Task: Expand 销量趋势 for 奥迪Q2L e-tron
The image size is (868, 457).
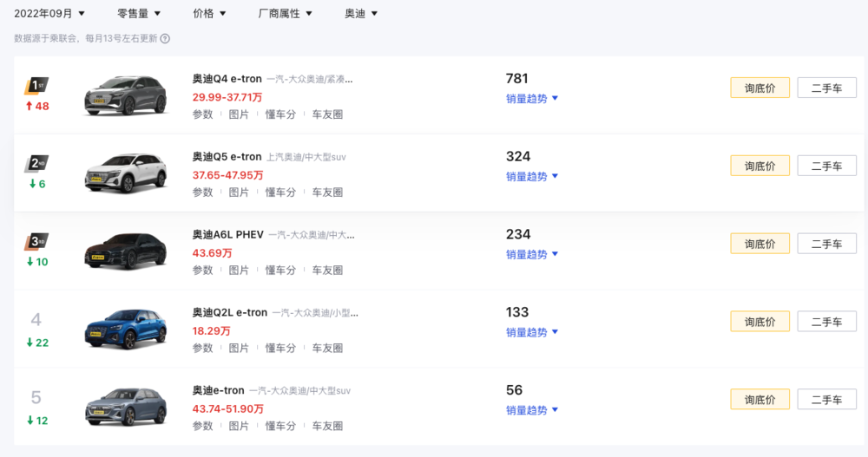Action: 532,332
